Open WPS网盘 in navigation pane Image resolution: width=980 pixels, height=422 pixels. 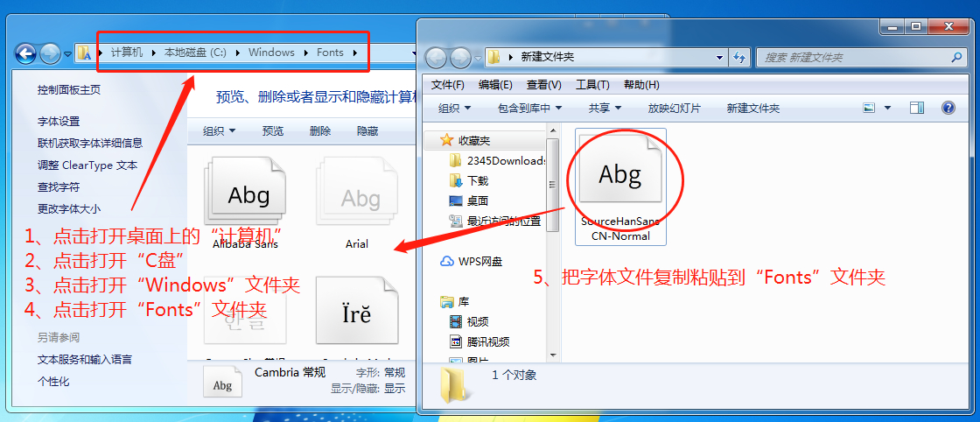pos(479,261)
